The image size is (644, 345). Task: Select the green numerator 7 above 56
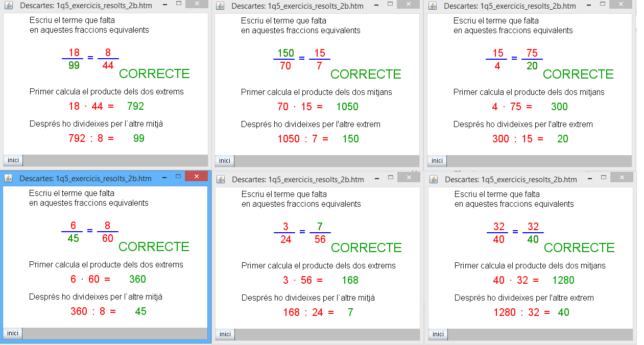[320, 227]
